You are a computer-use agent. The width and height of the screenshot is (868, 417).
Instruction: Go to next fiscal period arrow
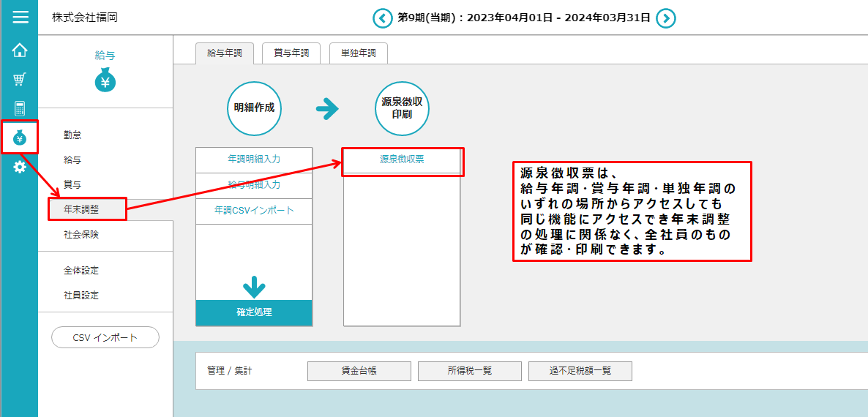coord(665,18)
